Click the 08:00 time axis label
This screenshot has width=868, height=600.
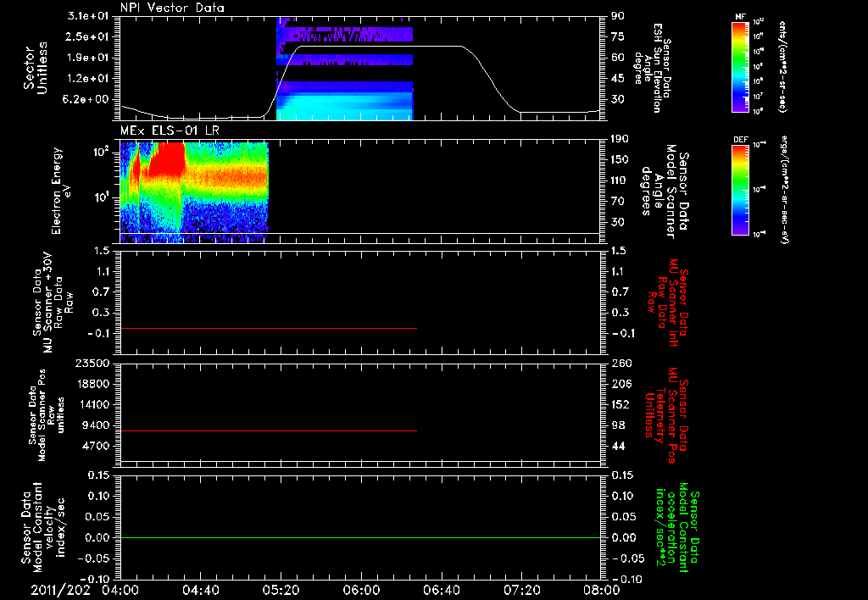coord(602,590)
